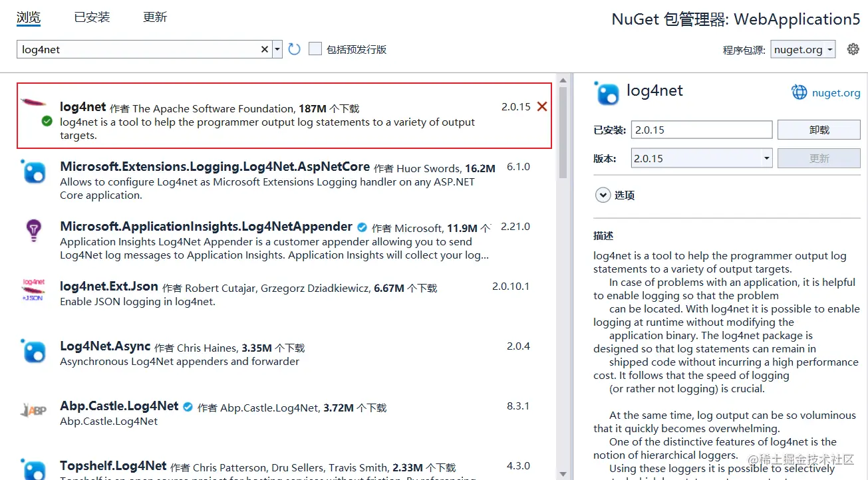Screen dimensions: 868x480
Task: Open the nuget.org link in details pane
Action: (836, 93)
